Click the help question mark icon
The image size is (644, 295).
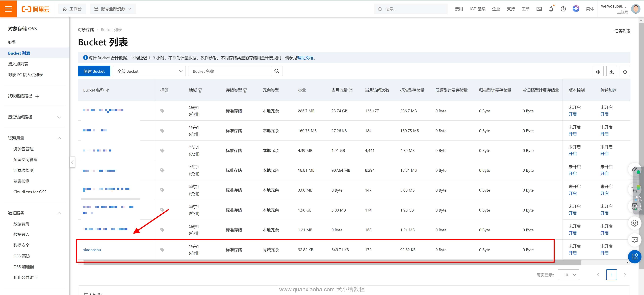(x=563, y=9)
